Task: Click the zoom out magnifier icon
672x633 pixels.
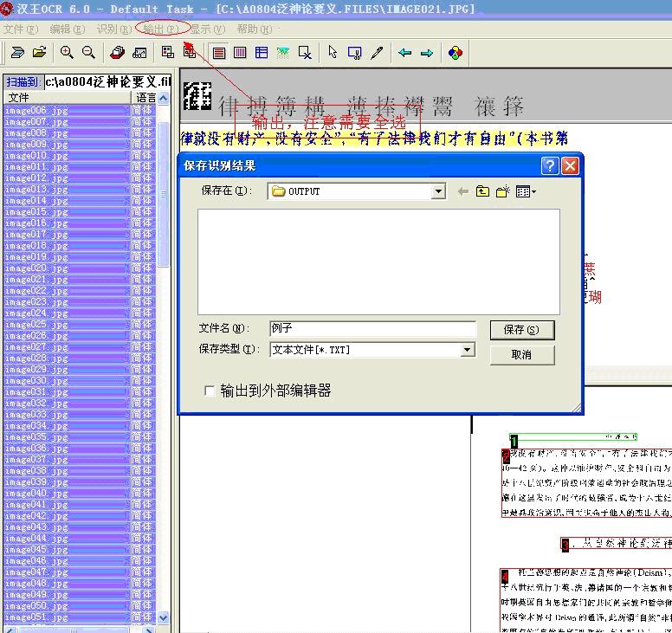Action: [88, 53]
